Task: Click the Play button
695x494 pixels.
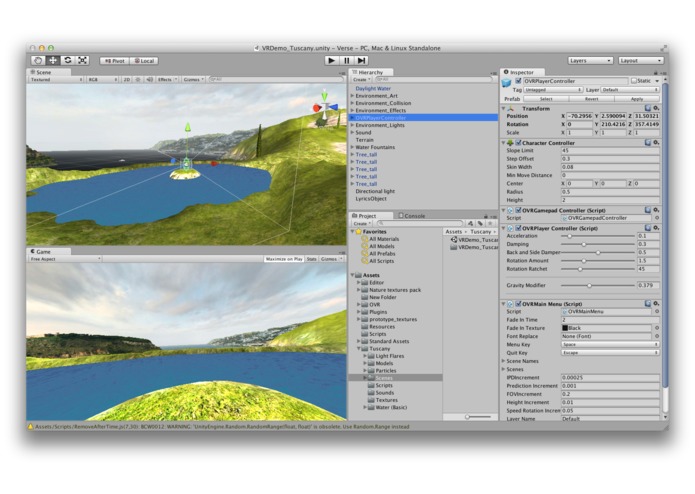Action: (x=331, y=61)
